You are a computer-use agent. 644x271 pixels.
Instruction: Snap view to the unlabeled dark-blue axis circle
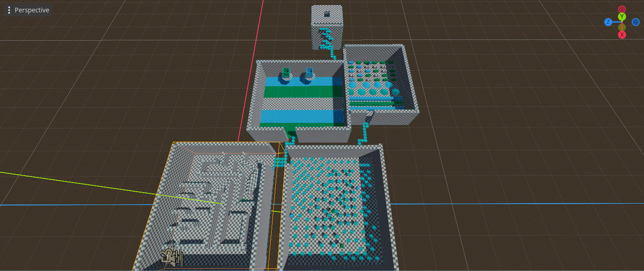(x=636, y=22)
